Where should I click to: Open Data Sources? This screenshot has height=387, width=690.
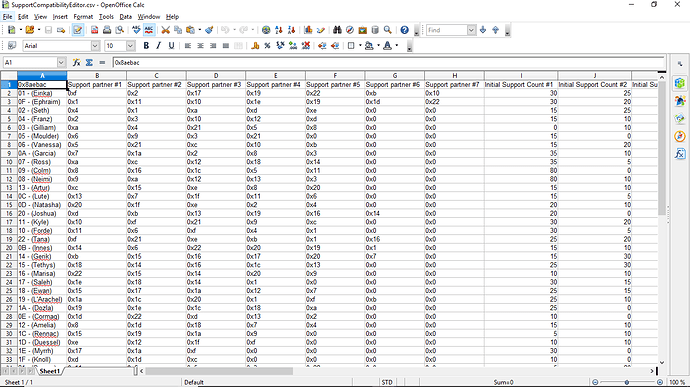pos(375,30)
